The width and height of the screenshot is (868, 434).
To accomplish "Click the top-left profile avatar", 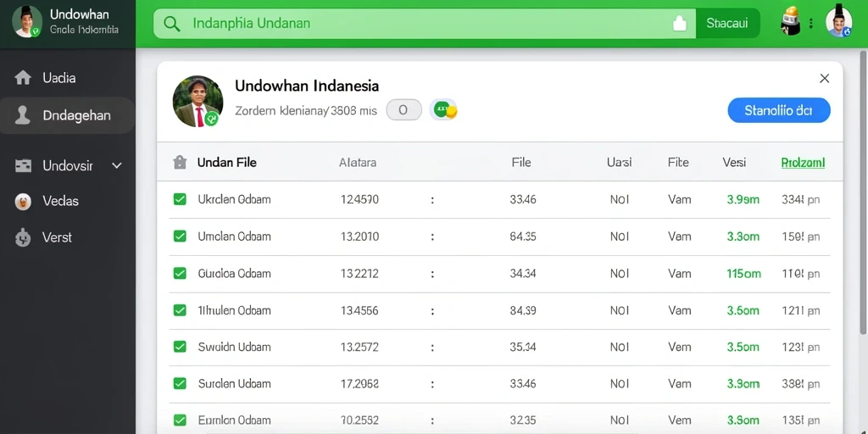I will coord(26,22).
